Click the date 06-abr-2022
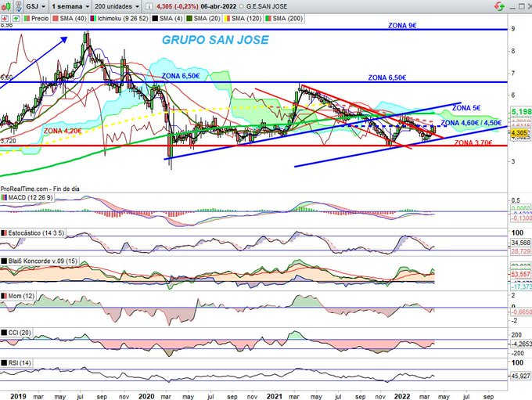532x400 pixels. point(218,6)
